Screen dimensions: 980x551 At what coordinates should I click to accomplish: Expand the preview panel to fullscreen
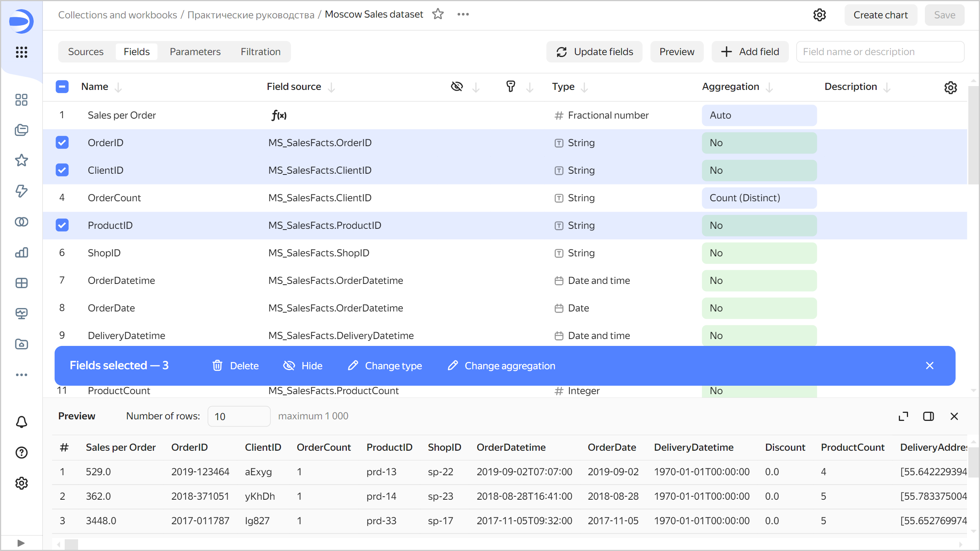click(903, 416)
